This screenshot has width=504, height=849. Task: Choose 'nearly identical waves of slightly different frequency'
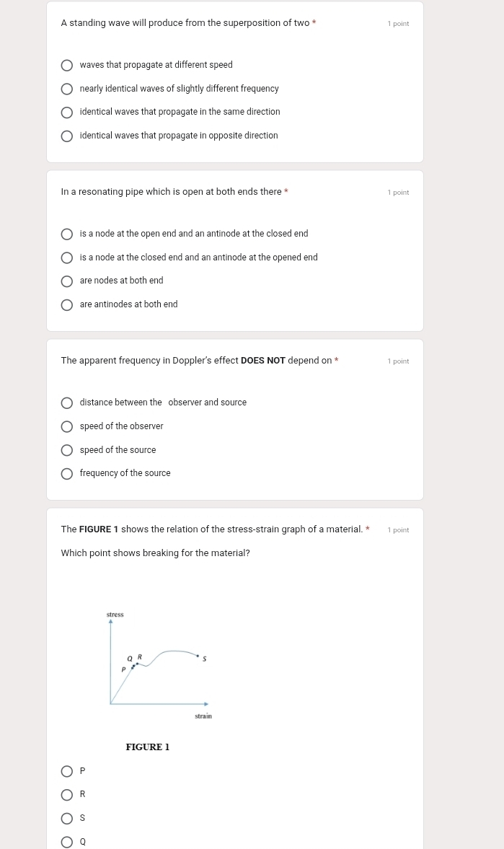pos(67,89)
